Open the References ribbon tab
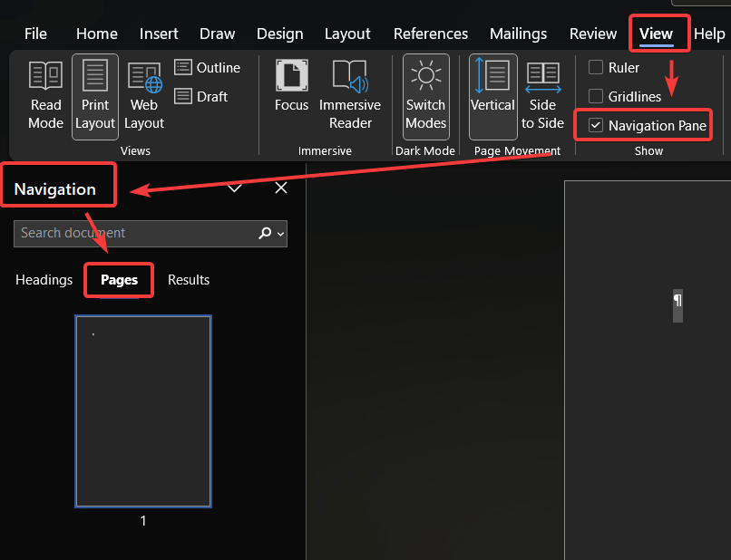Screen dimensions: 731x560 [431, 34]
